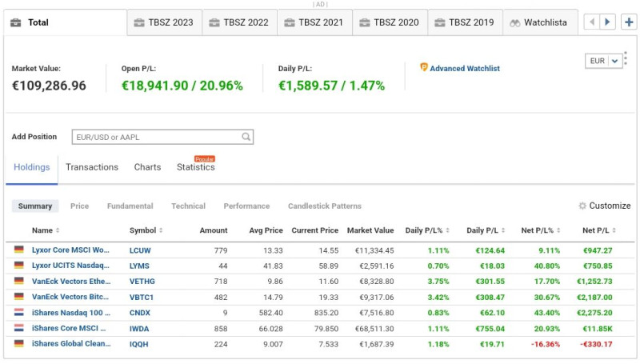Open the iShares Global Clean... holding
Image resolution: width=640 pixels, height=364 pixels.
(71, 343)
